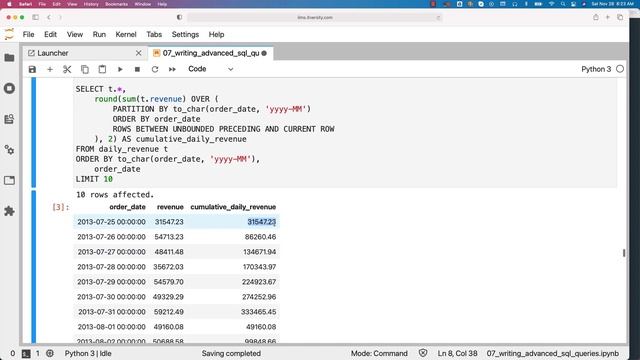Show the Safari tab overview icon

tap(620, 17)
